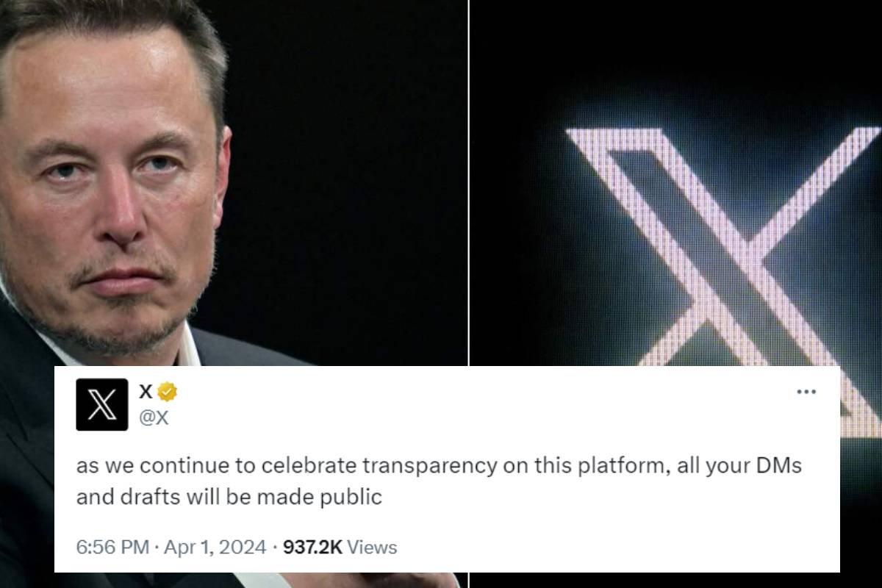Click the 937.2K view count number
This screenshot has width=882, height=588.
click(x=312, y=548)
